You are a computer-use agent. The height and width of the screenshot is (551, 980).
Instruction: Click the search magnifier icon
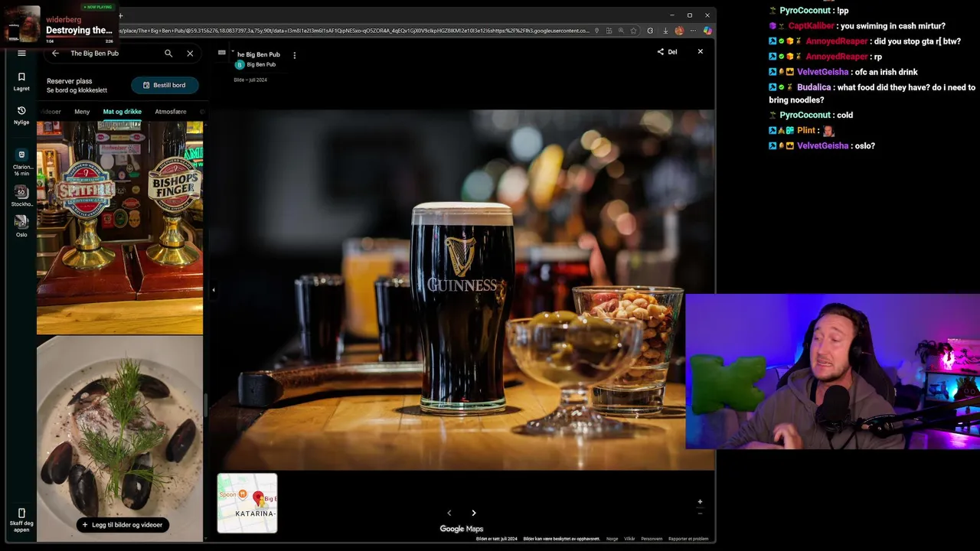(x=168, y=54)
